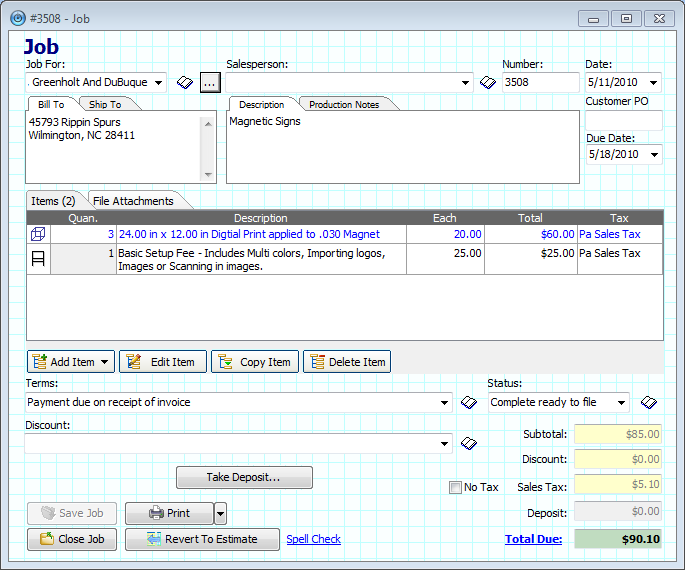Switch to File Attachments tab

[x=133, y=201]
